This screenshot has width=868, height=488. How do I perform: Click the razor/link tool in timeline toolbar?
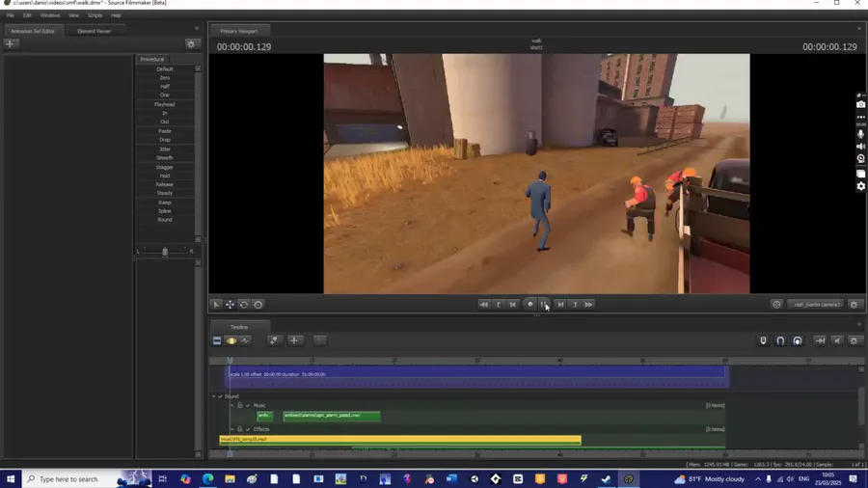(274, 340)
